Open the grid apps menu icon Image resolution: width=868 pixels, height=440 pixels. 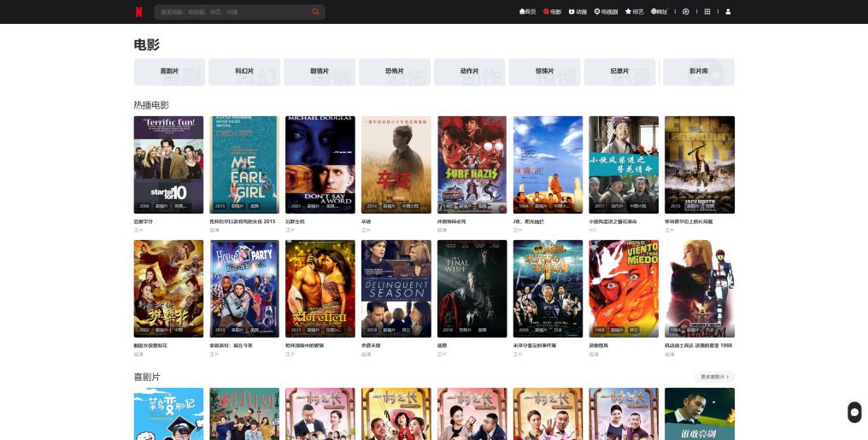707,12
